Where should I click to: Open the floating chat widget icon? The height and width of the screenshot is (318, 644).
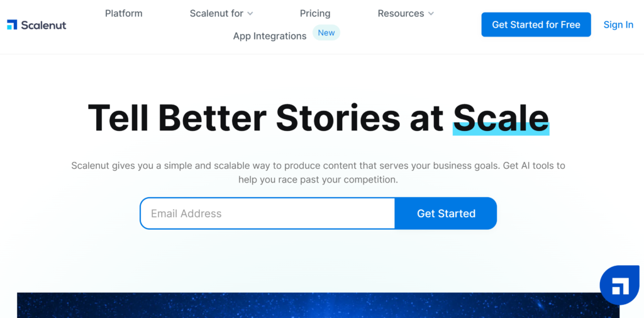(x=619, y=285)
